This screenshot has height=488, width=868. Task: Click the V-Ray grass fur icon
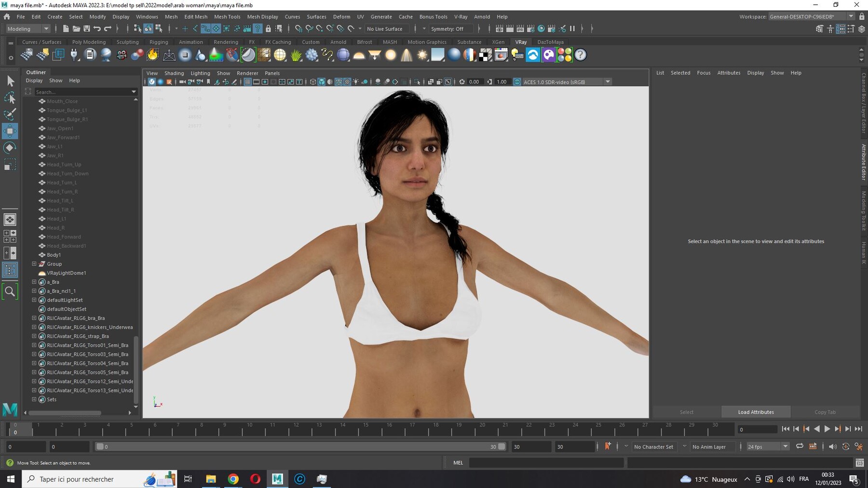tap(296, 55)
